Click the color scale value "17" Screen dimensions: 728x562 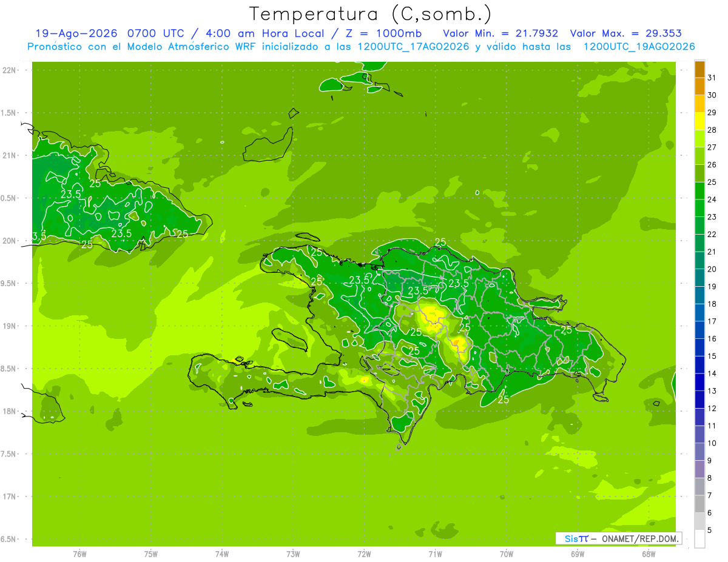(x=712, y=321)
